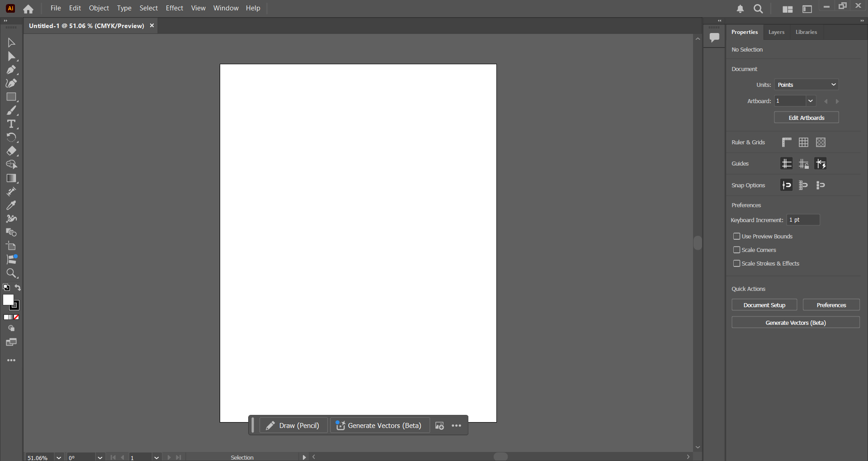Open the Units dropdown
This screenshot has width=868, height=461.
807,85
